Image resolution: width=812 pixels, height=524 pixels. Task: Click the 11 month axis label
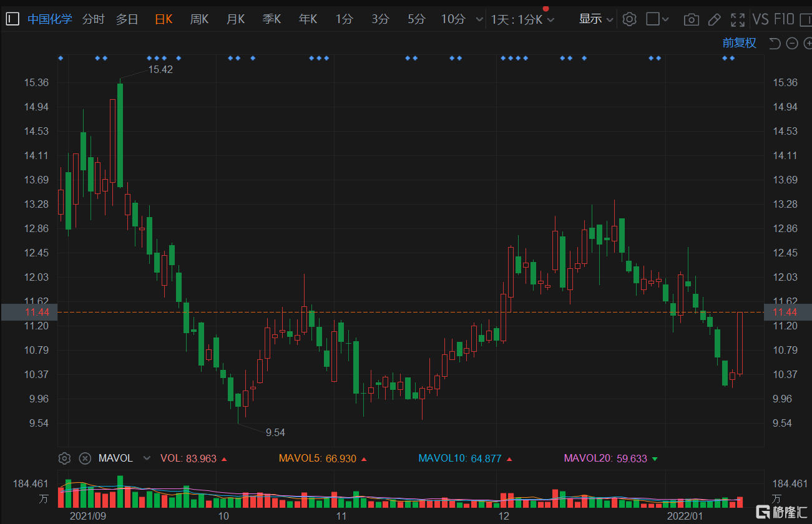coord(341,516)
